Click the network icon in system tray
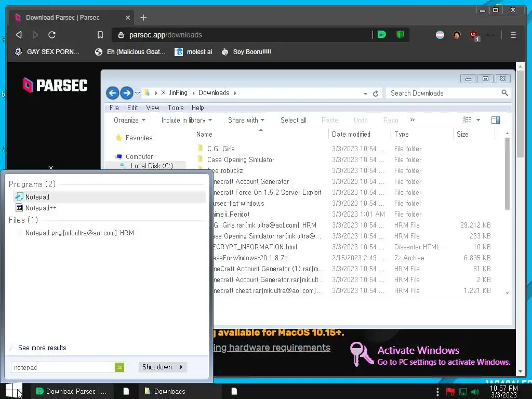Viewport: 532px width, 399px height. point(463,392)
